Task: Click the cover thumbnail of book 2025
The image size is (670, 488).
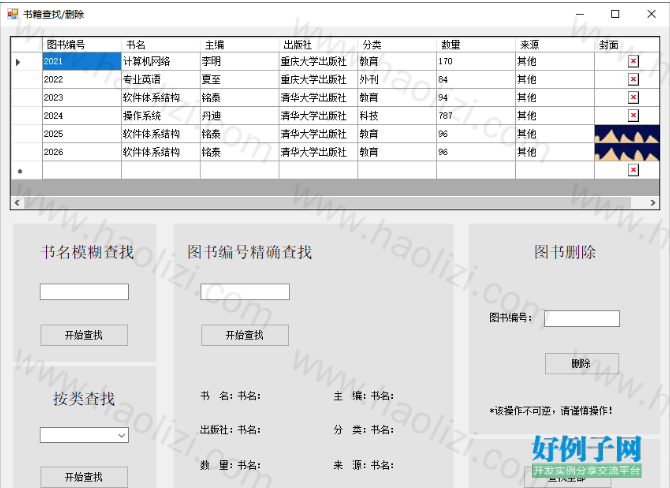Action: pyautogui.click(x=627, y=134)
